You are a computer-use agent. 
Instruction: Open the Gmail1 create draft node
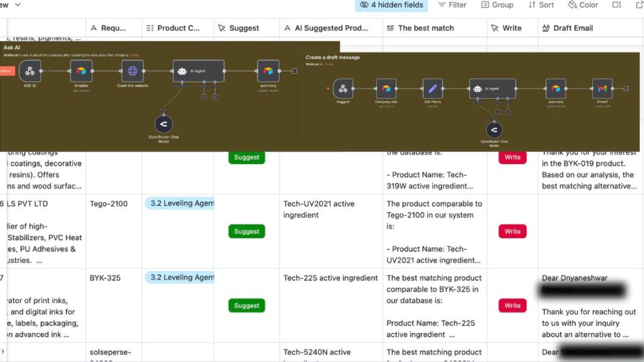[602, 89]
